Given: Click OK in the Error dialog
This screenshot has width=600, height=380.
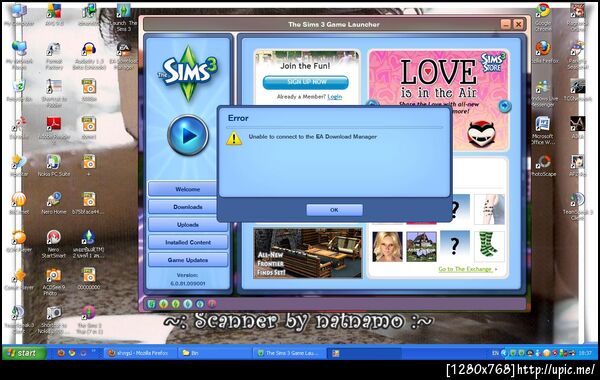Looking at the screenshot, I should point(334,210).
